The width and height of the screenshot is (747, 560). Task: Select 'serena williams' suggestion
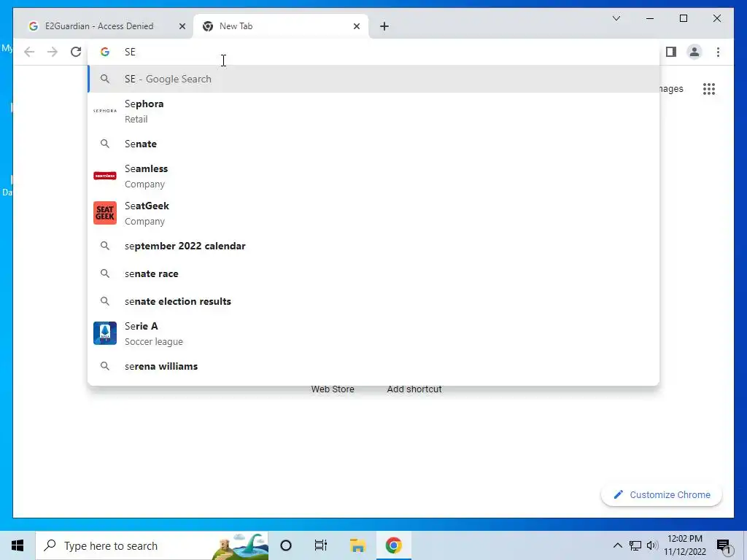[x=373, y=366]
